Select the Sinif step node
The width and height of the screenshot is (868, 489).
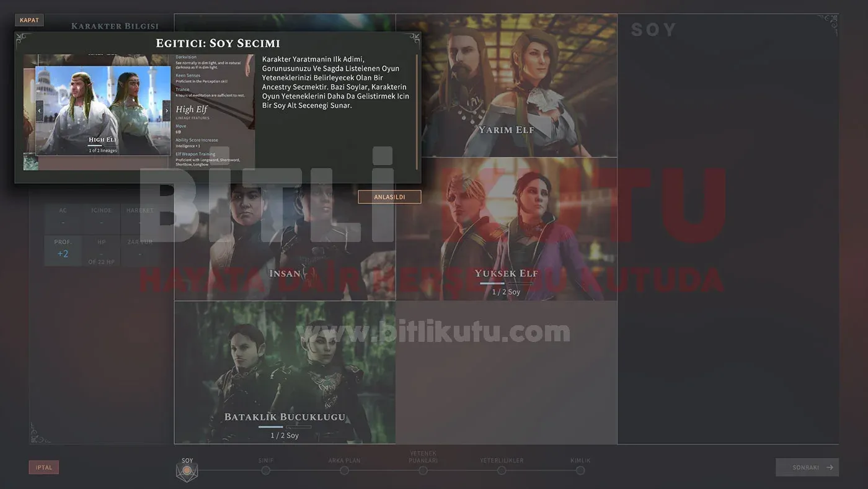click(266, 470)
